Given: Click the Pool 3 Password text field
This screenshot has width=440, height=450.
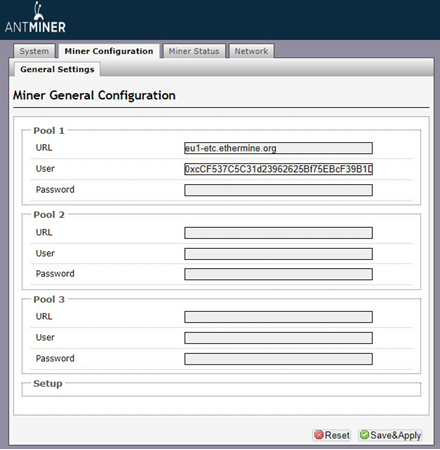Looking at the screenshot, I should [278, 359].
